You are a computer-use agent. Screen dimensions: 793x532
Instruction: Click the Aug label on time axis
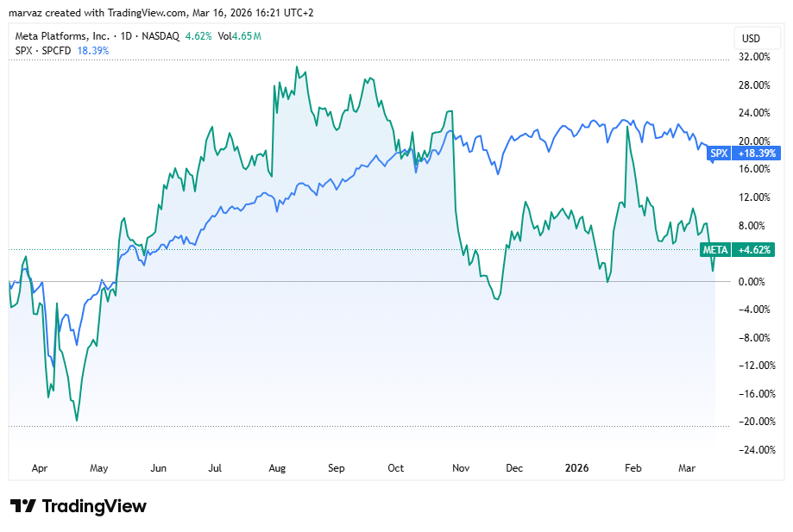click(x=277, y=468)
